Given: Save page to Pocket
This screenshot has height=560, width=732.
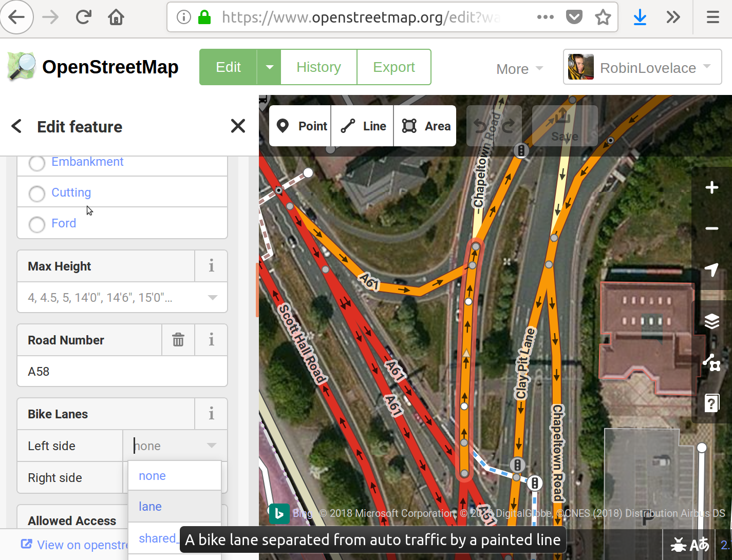Looking at the screenshot, I should (x=574, y=17).
